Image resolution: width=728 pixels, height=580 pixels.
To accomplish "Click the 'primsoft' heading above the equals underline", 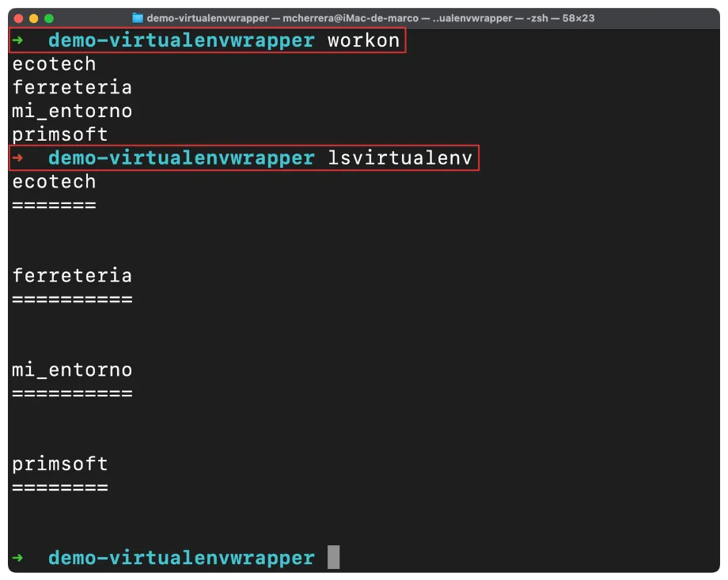I will click(60, 464).
